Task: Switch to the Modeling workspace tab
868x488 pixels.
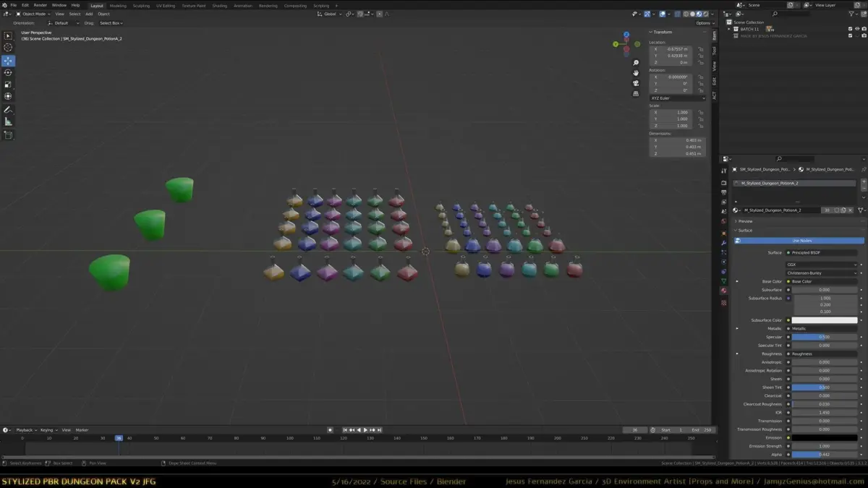Action: point(118,5)
